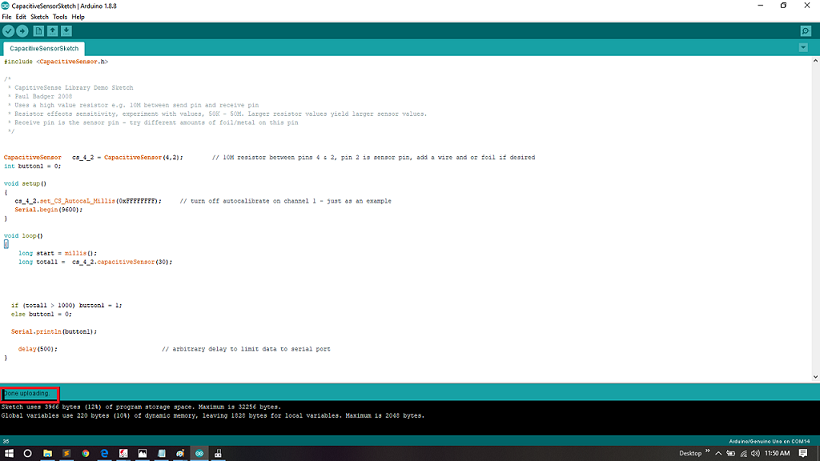Open File Explorer from the taskbar

[48, 453]
